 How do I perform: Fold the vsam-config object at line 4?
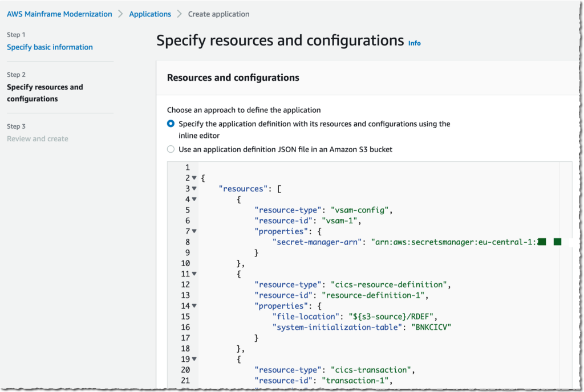(x=193, y=199)
